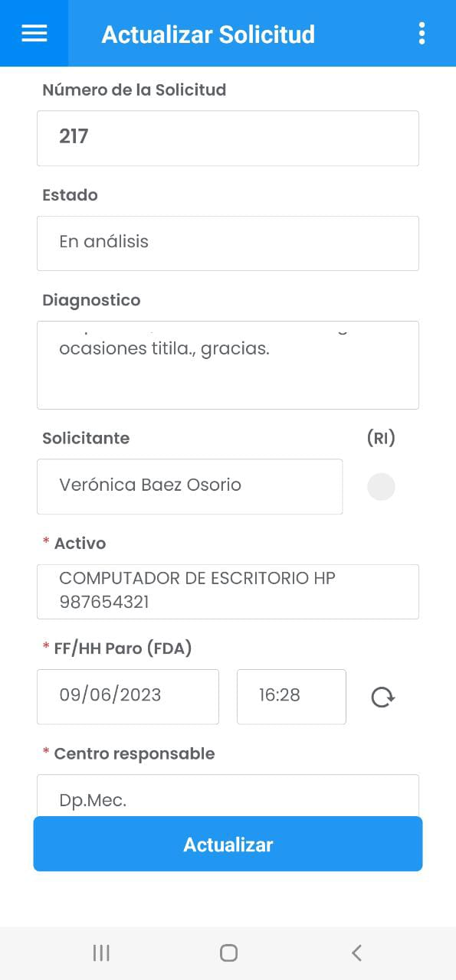
Task: Tap the Android back navigation icon
Action: (x=356, y=952)
